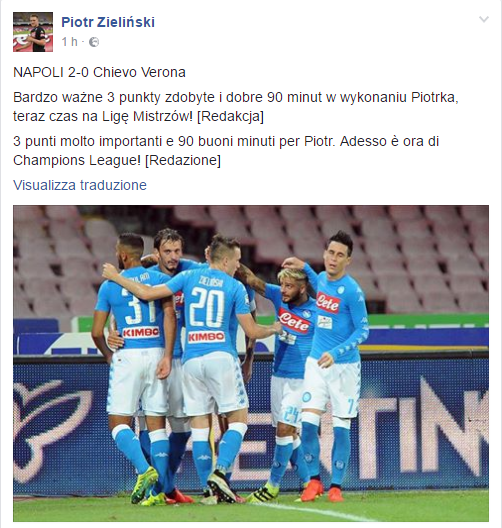Click the number 31 on the left player's jersey
This screenshot has width=502, height=528.
[138, 305]
